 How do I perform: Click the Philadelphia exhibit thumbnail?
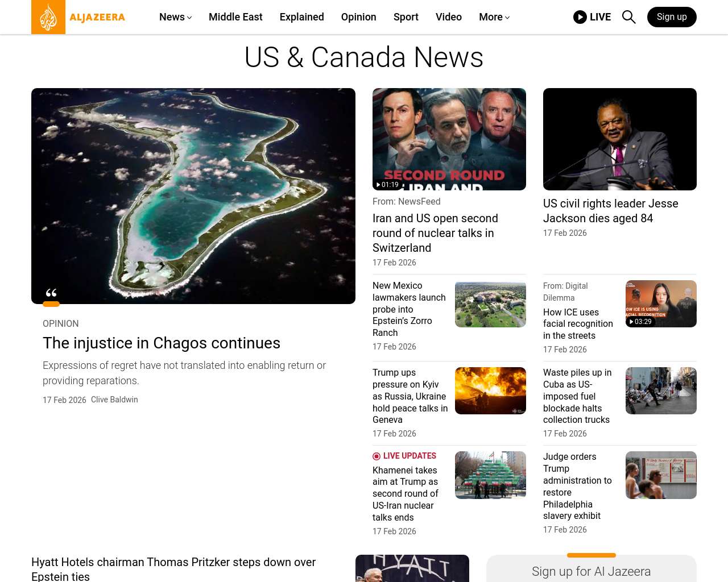(x=661, y=475)
